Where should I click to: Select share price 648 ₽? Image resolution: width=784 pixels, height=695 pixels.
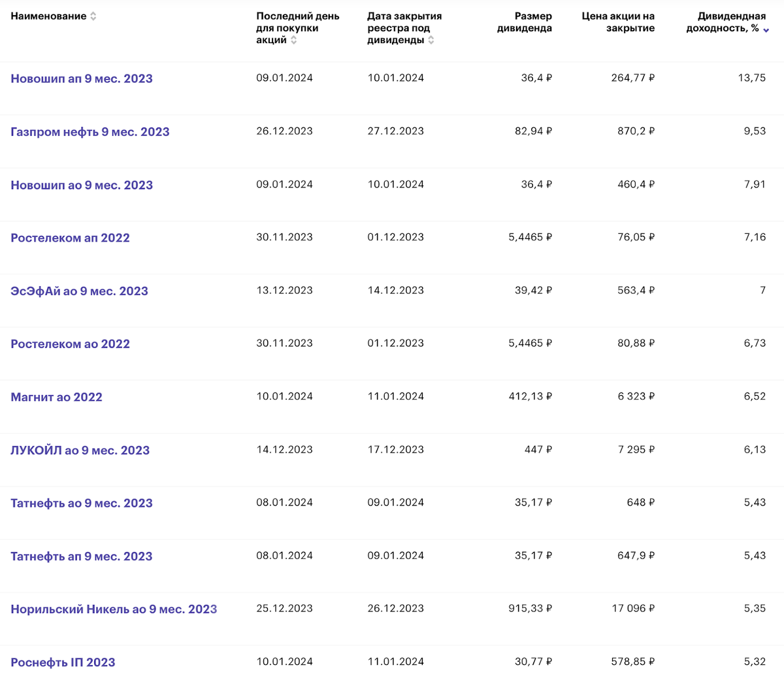[641, 502]
